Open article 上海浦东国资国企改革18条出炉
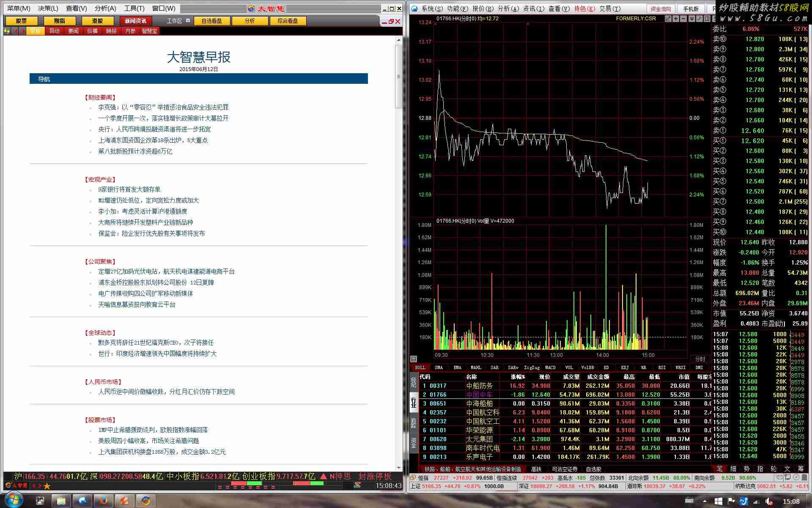This screenshot has height=508, width=812. click(x=153, y=141)
